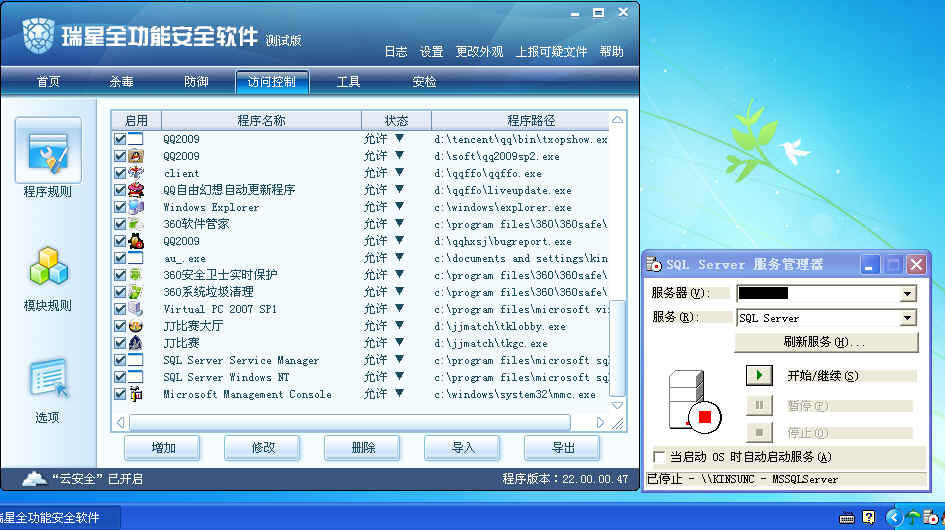This screenshot has height=530, width=945.
Task: Uncheck the Windows Explorer enable checkbox
Action: (120, 207)
